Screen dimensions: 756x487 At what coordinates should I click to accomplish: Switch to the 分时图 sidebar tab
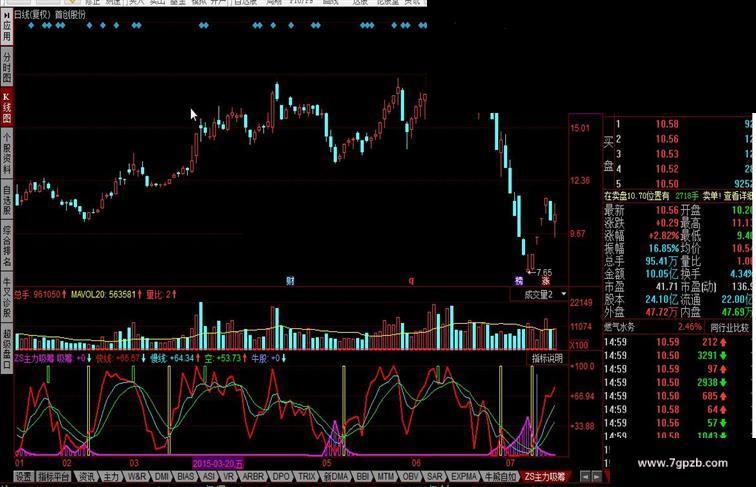pos(6,67)
